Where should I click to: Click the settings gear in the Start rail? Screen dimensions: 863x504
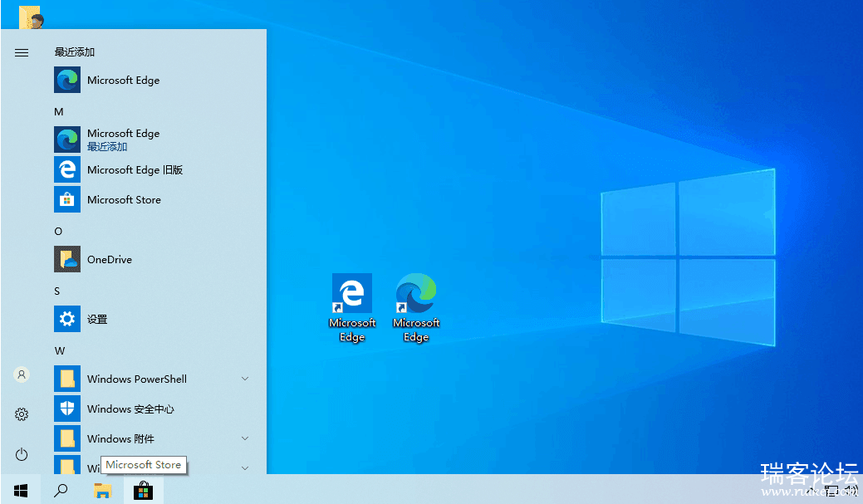(22, 414)
